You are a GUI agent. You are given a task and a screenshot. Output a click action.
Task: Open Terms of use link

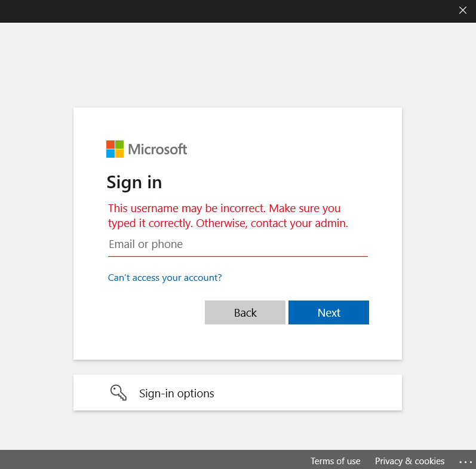coord(336,461)
